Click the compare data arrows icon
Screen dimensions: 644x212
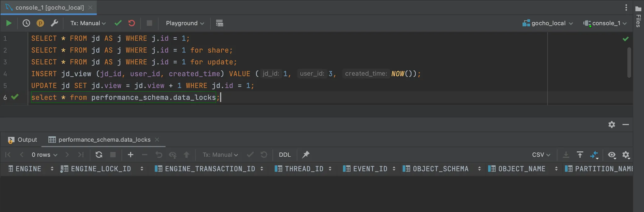594,155
